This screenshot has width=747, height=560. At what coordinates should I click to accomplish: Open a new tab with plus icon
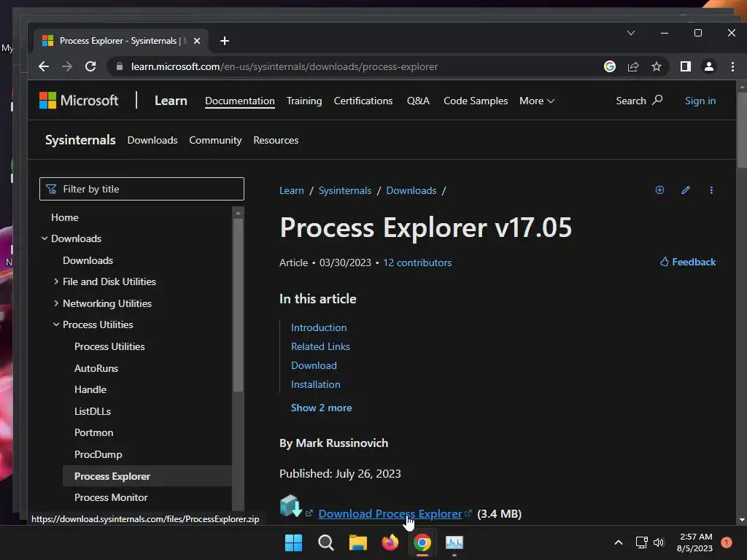[225, 41]
